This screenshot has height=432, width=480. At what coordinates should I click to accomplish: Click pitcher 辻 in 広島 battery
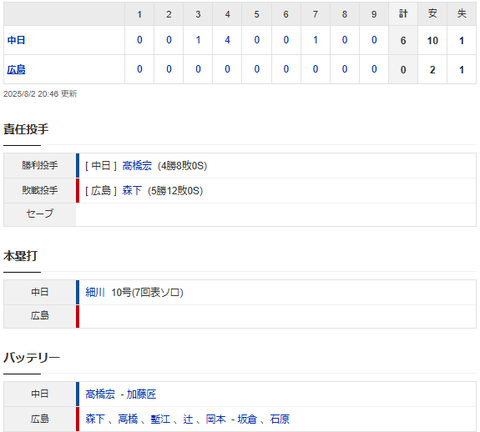pos(188,419)
